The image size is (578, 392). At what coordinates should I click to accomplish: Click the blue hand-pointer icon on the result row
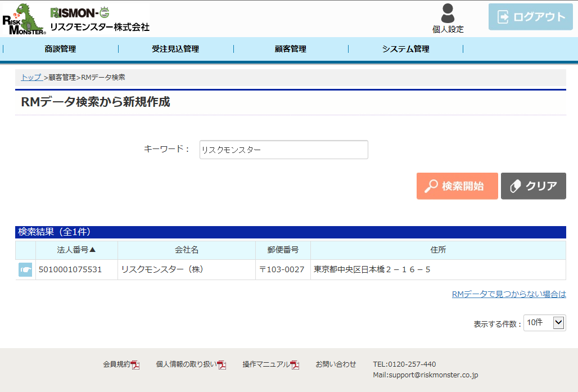tap(25, 269)
